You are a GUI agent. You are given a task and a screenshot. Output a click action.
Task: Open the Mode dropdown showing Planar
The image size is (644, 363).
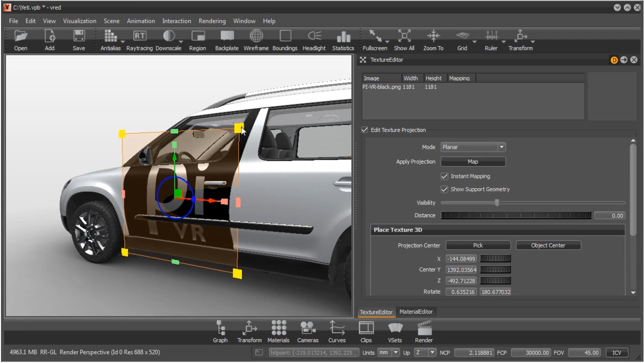(x=473, y=147)
